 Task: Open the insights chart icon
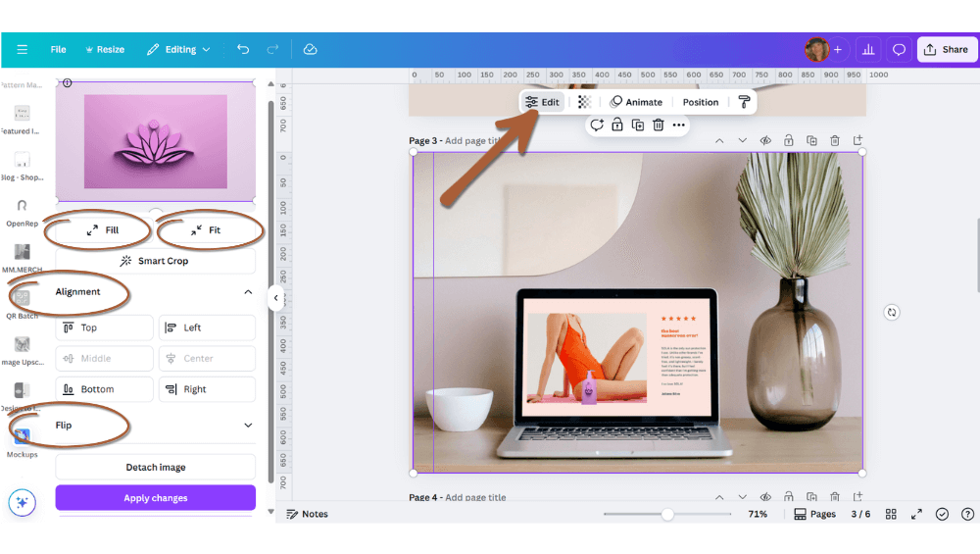[x=868, y=49]
